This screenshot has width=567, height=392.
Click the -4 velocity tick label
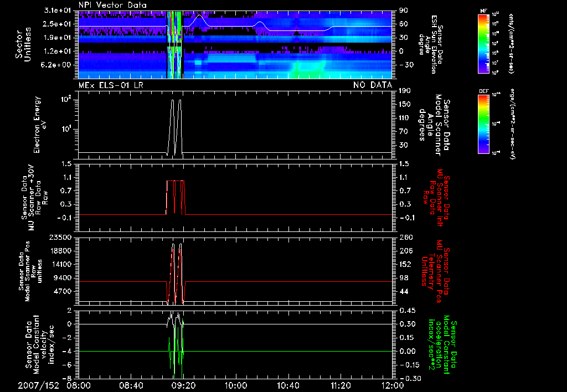coord(67,351)
